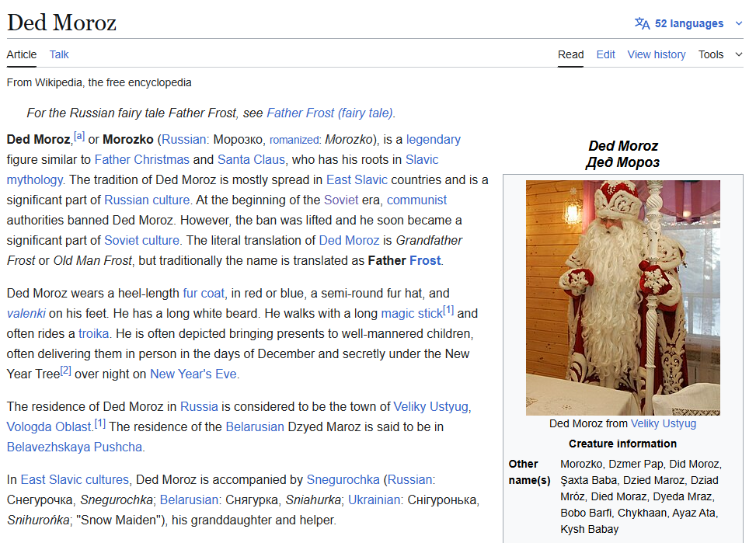
Task: Switch to the Article tab
Action: tap(22, 54)
